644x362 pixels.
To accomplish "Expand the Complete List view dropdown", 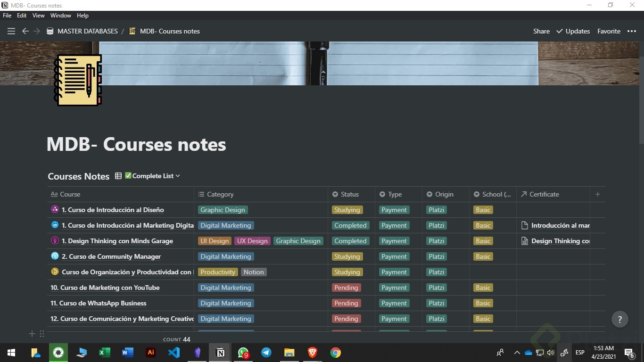I will pos(153,176).
